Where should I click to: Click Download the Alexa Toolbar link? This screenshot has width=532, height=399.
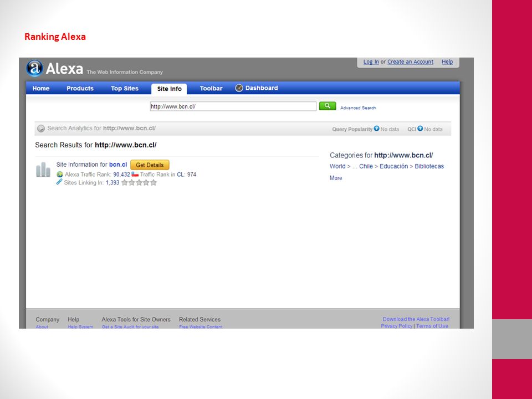416,319
